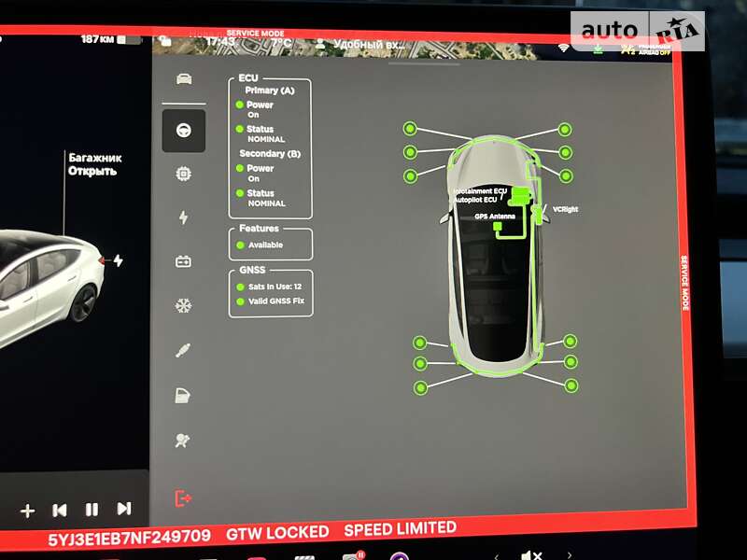Pause the media playback
The width and height of the screenshot is (747, 560).
coord(92,510)
